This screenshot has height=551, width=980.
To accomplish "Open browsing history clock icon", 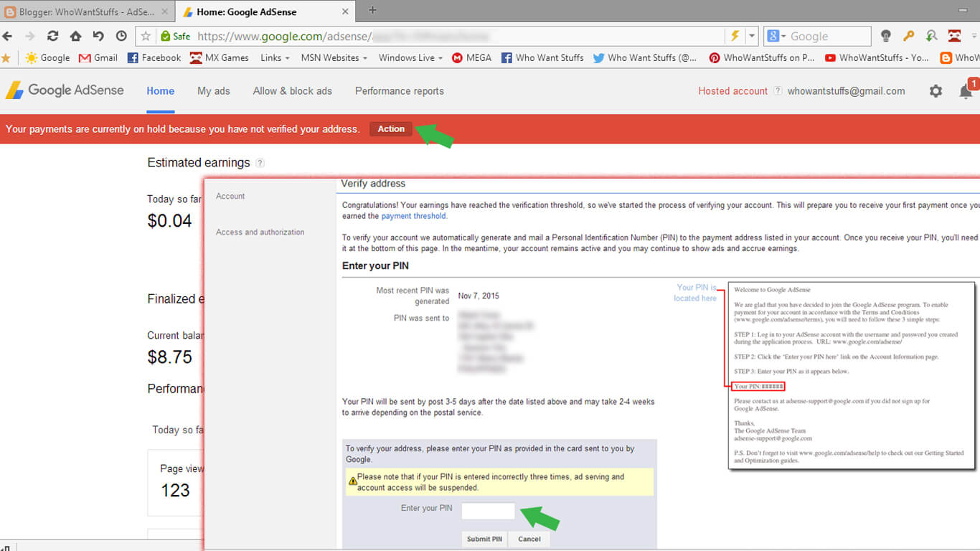I will 121,36.
